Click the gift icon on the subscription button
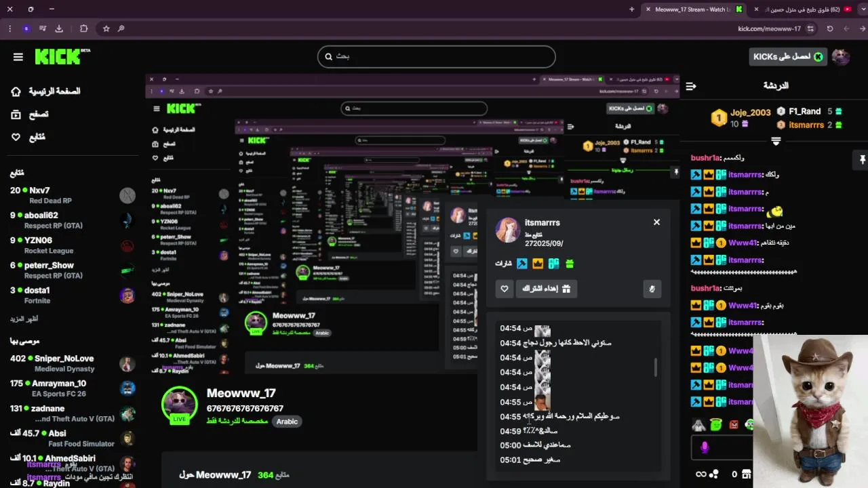The width and height of the screenshot is (868, 488). [566, 289]
